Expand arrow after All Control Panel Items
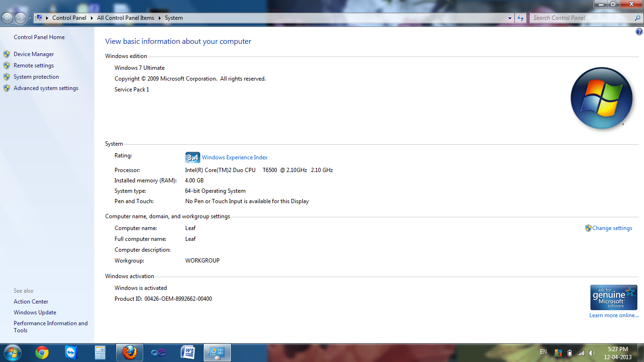The height and width of the screenshot is (362, 644). [x=159, y=18]
